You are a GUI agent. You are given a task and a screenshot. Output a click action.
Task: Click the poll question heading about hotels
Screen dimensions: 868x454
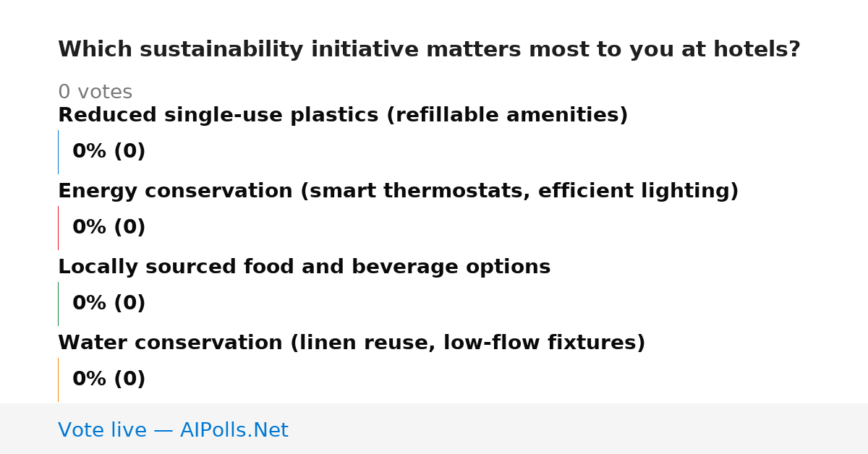click(429, 50)
